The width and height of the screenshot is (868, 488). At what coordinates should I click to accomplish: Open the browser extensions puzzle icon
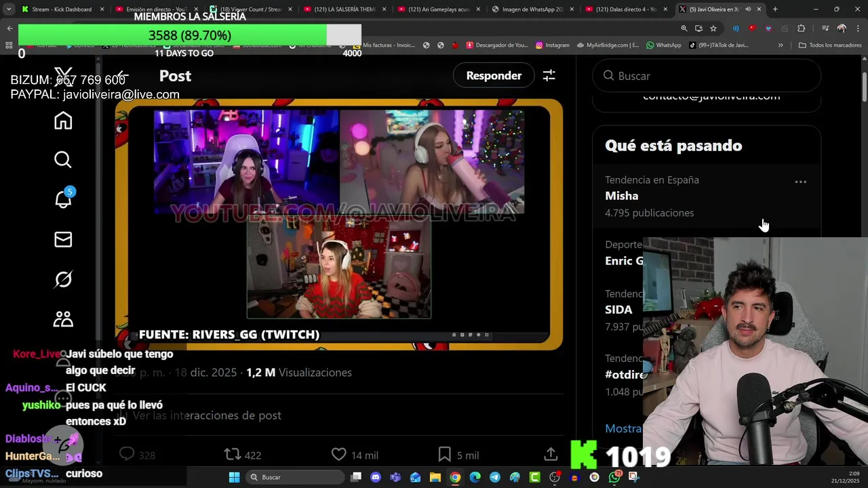click(x=802, y=28)
